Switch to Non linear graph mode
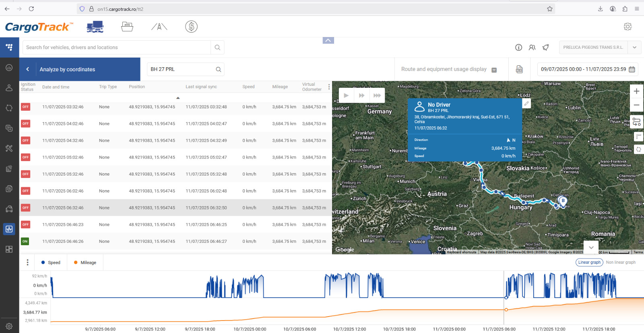The image size is (644, 333). [x=621, y=263]
